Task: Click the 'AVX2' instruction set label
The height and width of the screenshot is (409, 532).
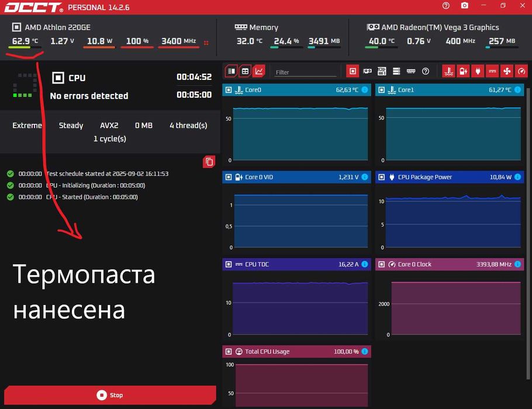Action: (109, 126)
